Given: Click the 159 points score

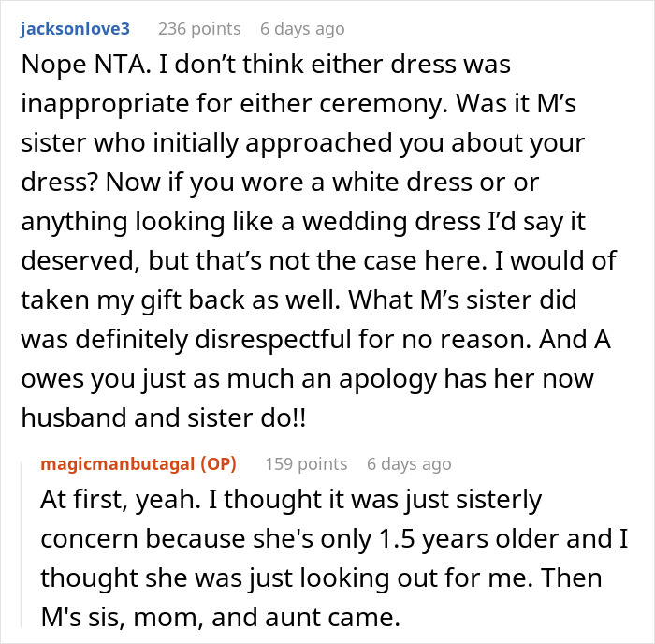Looking at the screenshot, I should [x=306, y=463].
